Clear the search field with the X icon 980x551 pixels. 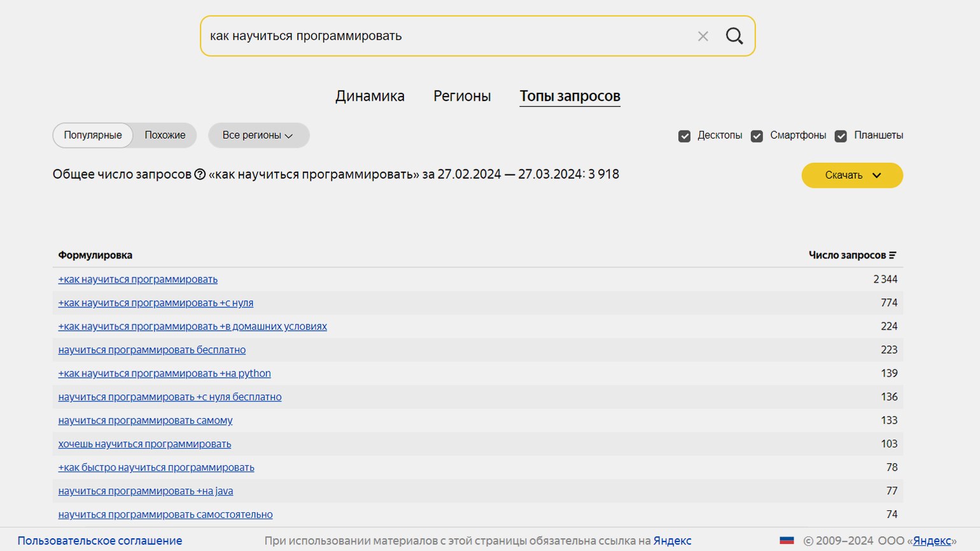click(x=703, y=36)
